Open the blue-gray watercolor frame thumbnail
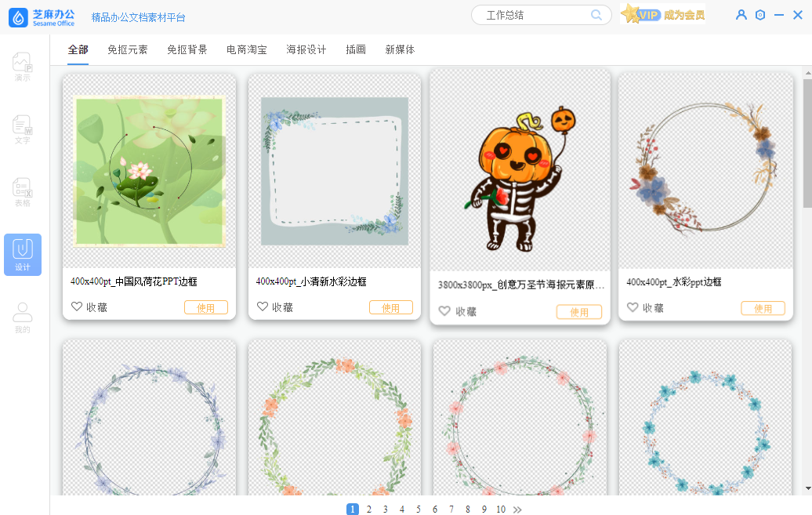 (335, 171)
